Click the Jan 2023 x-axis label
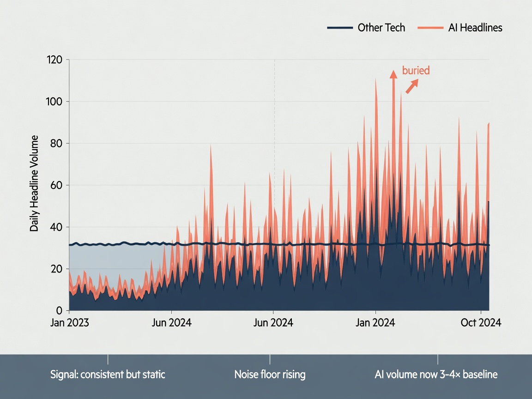Viewport: 532px width, 399px height. (70, 322)
